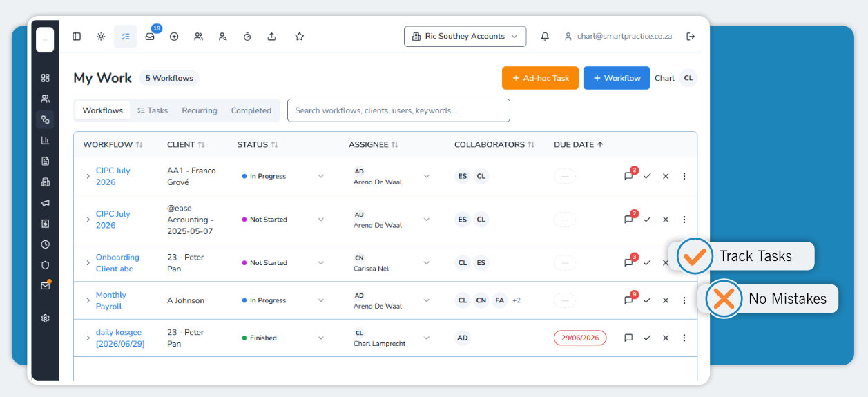This screenshot has width=868, height=397.
Task: Open the clients people icon in sidebar
Action: tap(46, 99)
